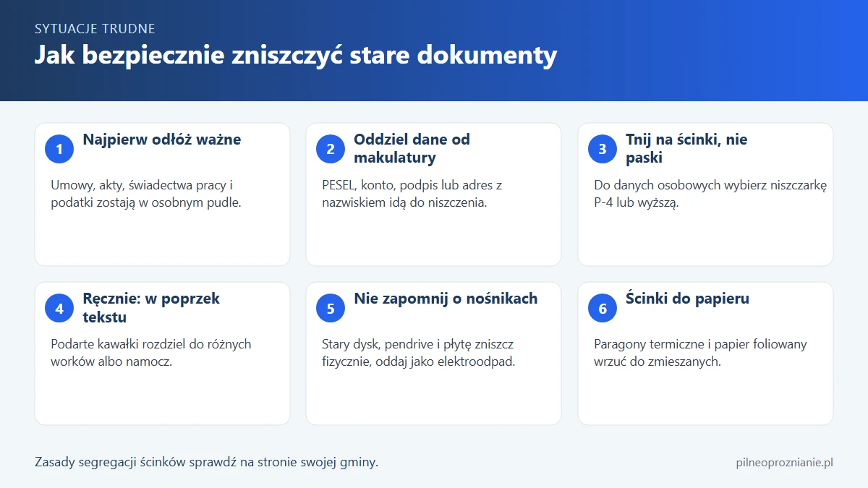Click the number 1 circle badge
Screen dimensions: 868x488
[59, 150]
